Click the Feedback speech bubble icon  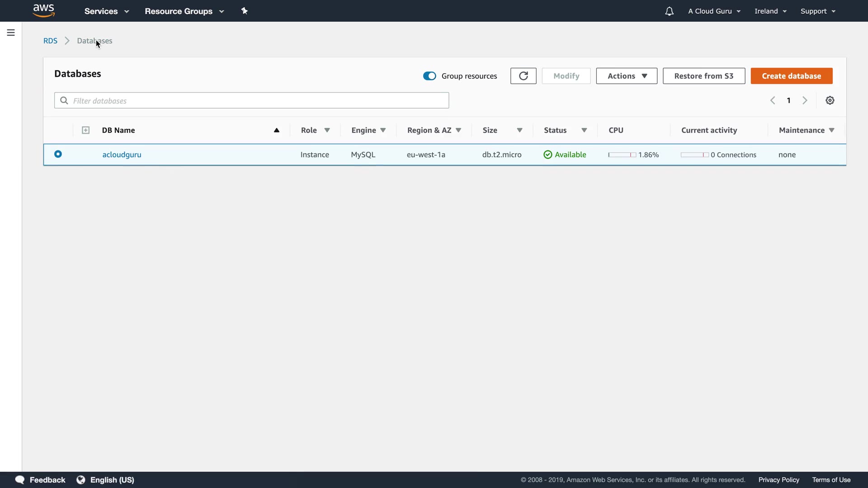coord(20,480)
